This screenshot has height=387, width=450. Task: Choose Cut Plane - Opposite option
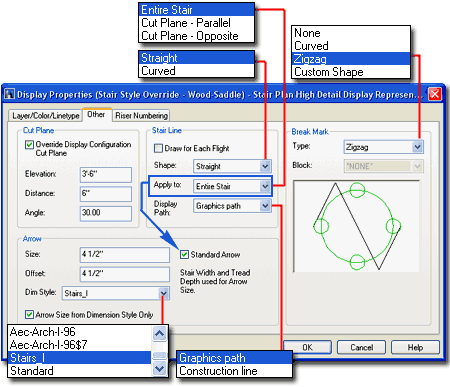pyautogui.click(x=197, y=36)
